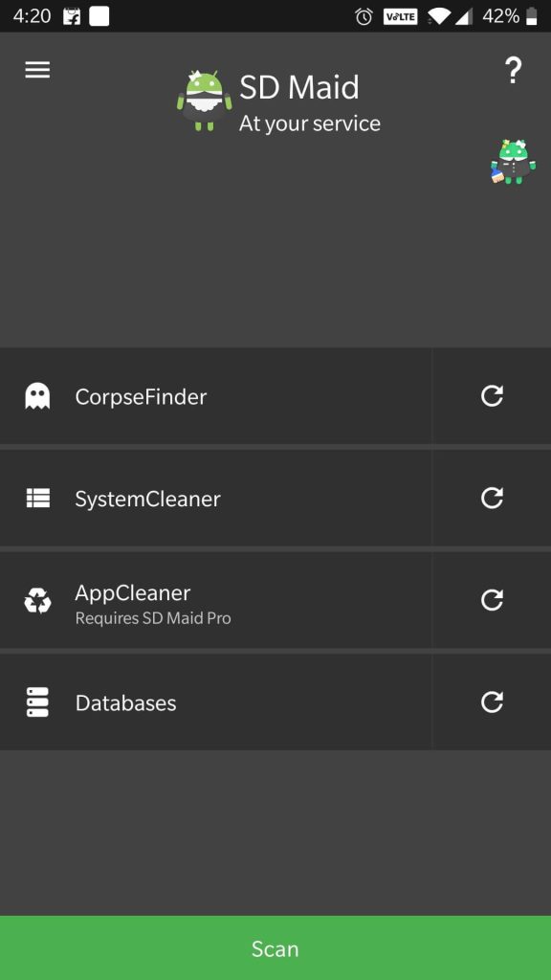This screenshot has width=551, height=980.
Task: Open the SystemCleaner tool
Action: pos(215,498)
